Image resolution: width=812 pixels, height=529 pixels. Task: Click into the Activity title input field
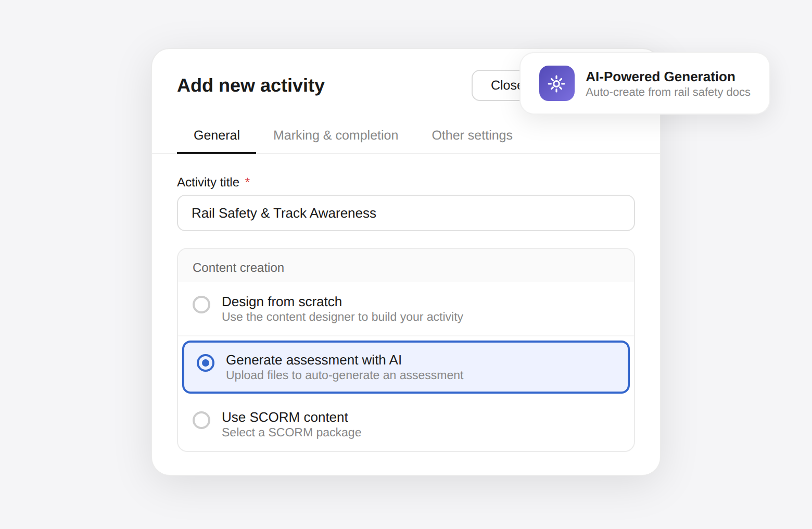[x=406, y=213]
